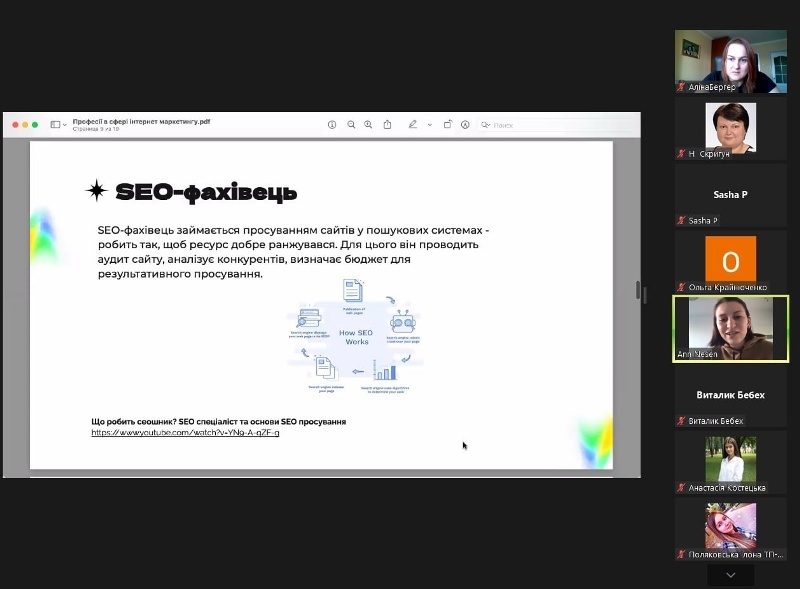Click the slide paragraph beginning SEO-фахівець займається
The height and width of the screenshot is (589, 800).
293,252
